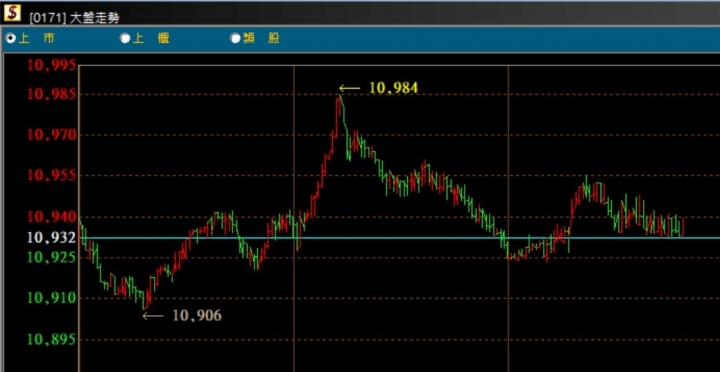Click the white 10,932 reference price

[51, 237]
